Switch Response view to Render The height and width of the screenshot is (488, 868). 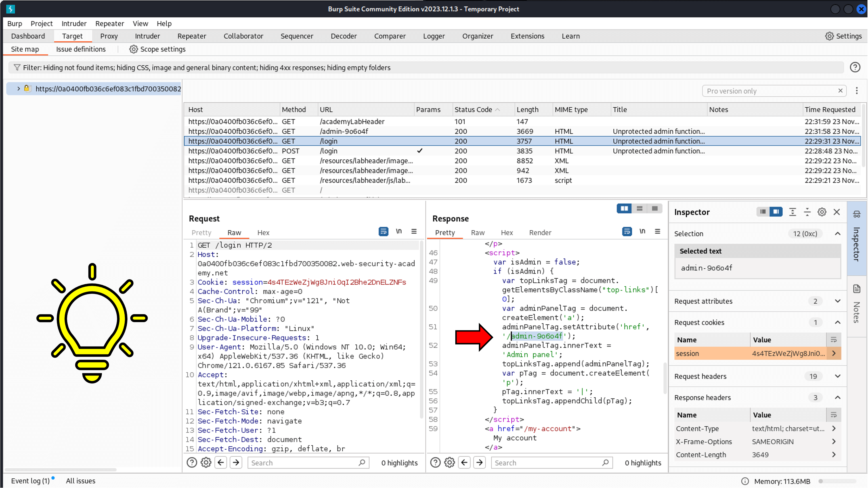[x=540, y=233]
